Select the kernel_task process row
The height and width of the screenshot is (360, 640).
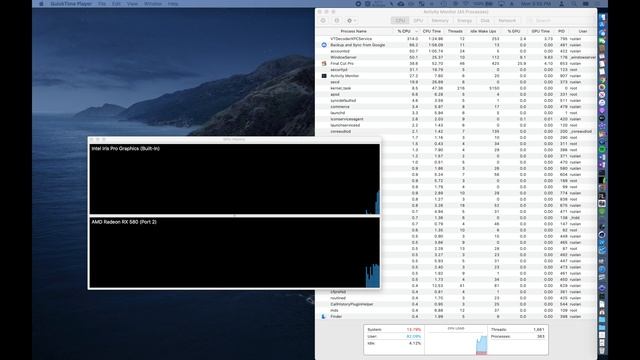(456, 88)
